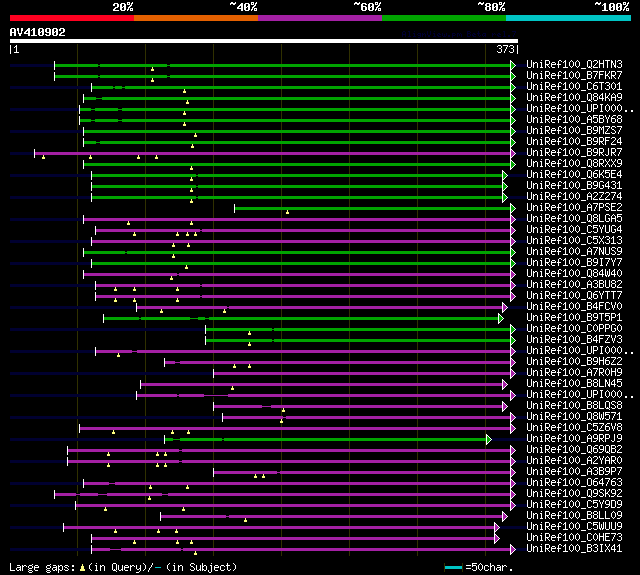Select the UniRef100_Q9SK92 text
The height and width of the screenshot is (575, 640).
574,494
